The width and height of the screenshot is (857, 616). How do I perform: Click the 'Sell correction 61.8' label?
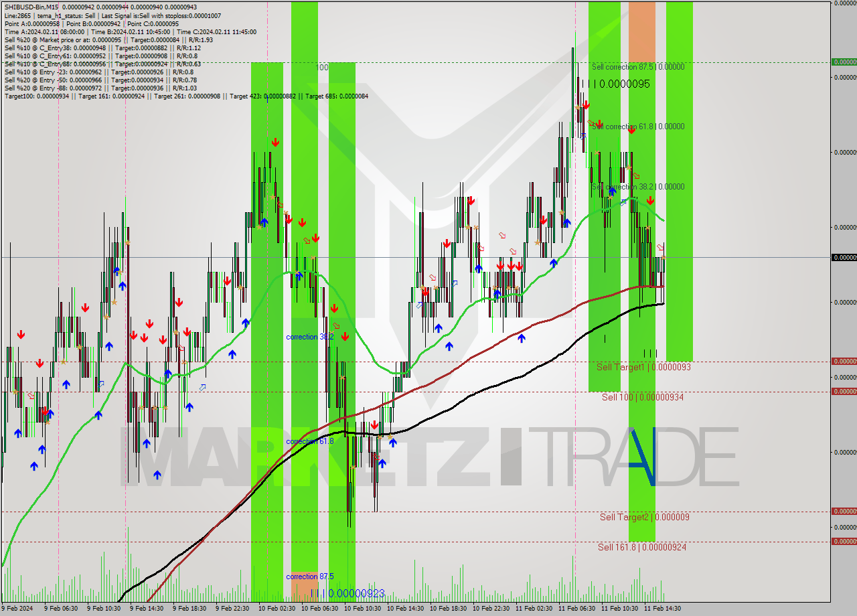pos(638,127)
